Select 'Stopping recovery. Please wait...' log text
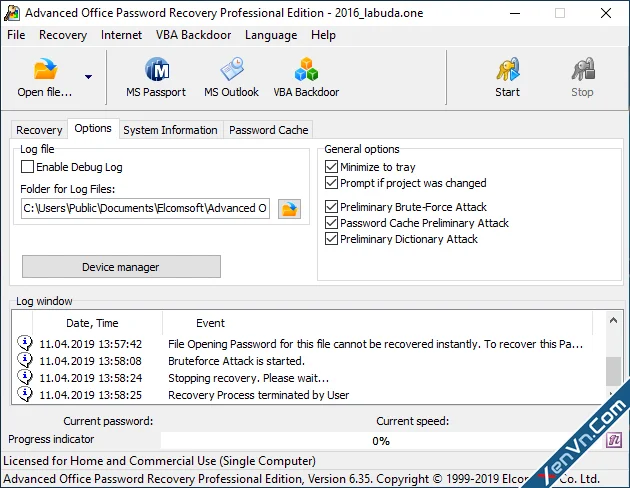Screen dimensions: 630x488 [x=248, y=378]
